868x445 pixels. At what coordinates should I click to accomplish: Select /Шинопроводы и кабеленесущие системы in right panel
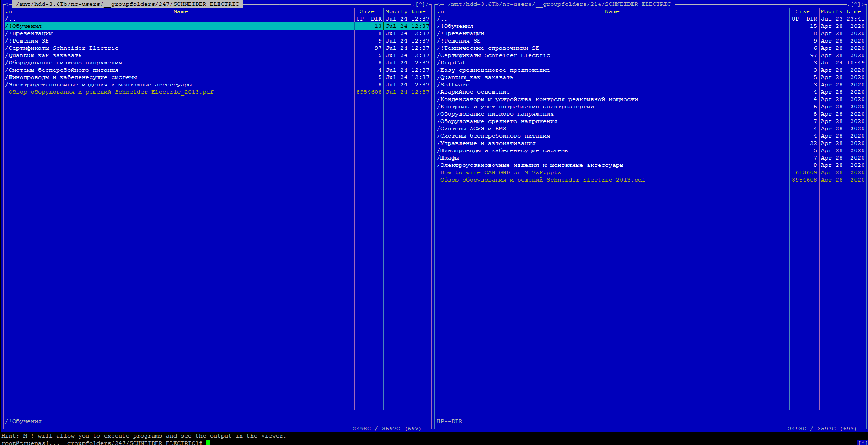[x=651, y=150]
